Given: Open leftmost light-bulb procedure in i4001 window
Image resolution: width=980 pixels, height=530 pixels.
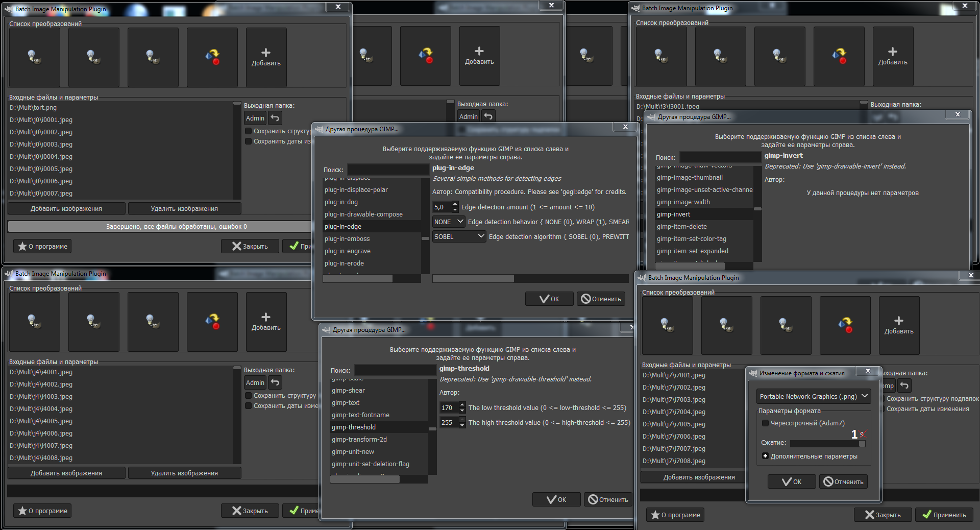Looking at the screenshot, I should click(35, 322).
